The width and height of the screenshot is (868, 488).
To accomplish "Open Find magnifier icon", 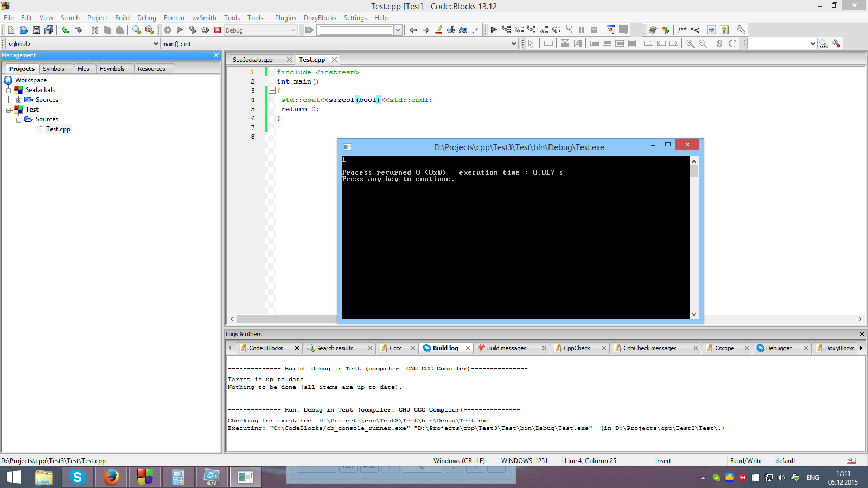I will [x=136, y=30].
